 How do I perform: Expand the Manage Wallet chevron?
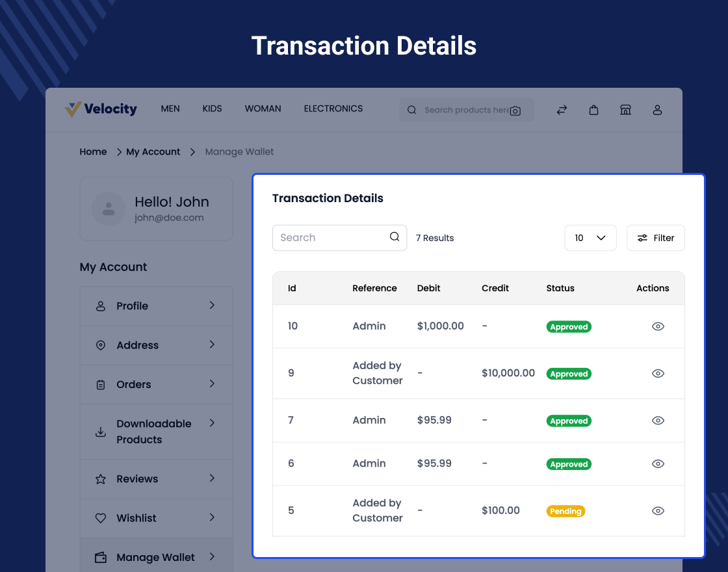(x=212, y=556)
